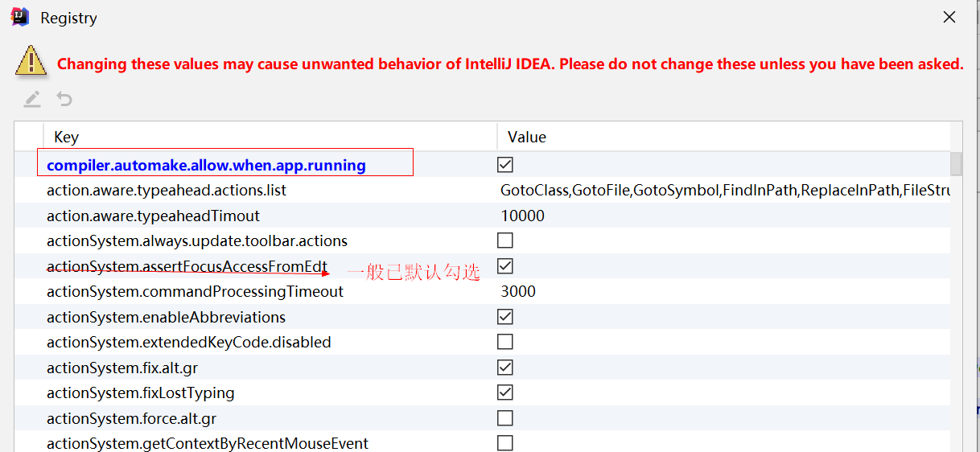980x452 pixels.
Task: Click the vertical scrollbar thumb
Action: [957, 163]
